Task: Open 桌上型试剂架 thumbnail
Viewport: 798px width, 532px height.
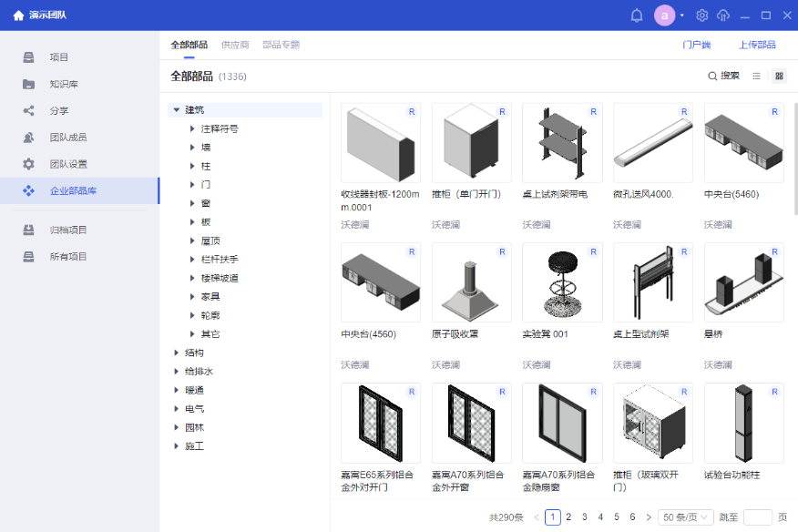Action: (653, 282)
